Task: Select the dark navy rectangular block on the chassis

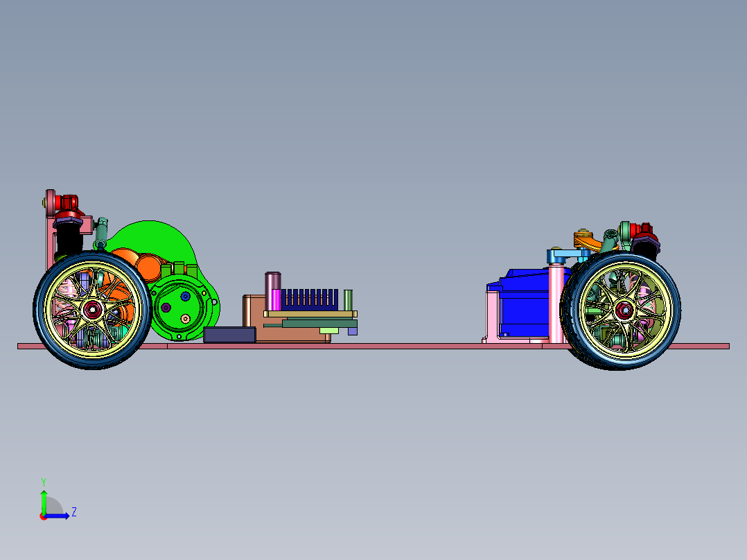Action: [x=229, y=335]
